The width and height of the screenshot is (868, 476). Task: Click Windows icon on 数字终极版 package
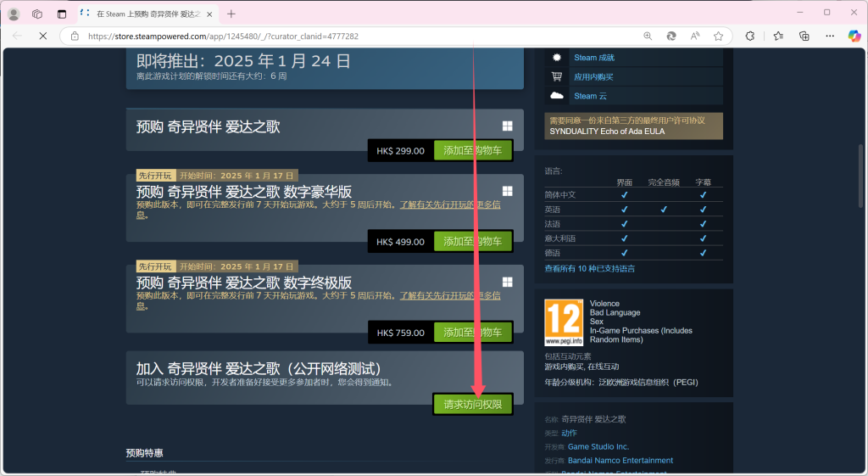pyautogui.click(x=507, y=282)
